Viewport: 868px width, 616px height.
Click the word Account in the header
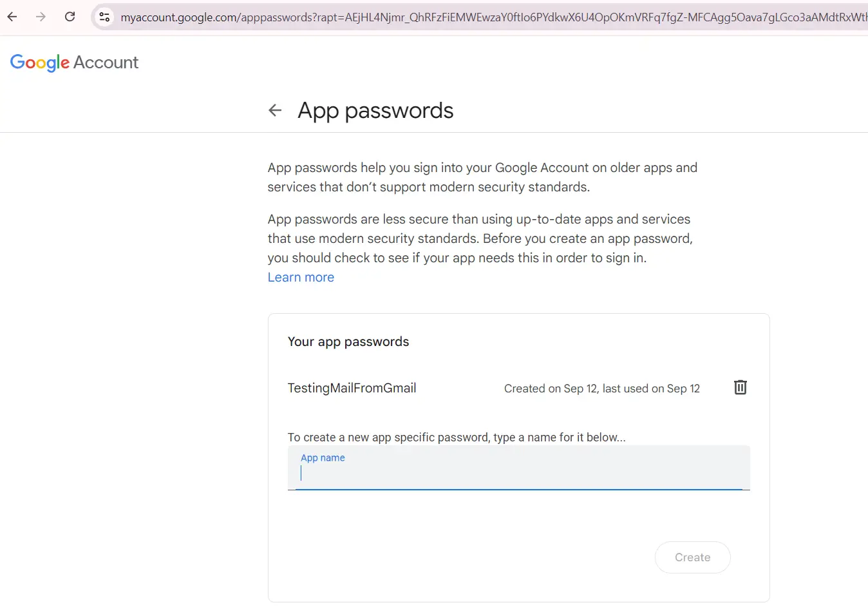[x=106, y=63]
